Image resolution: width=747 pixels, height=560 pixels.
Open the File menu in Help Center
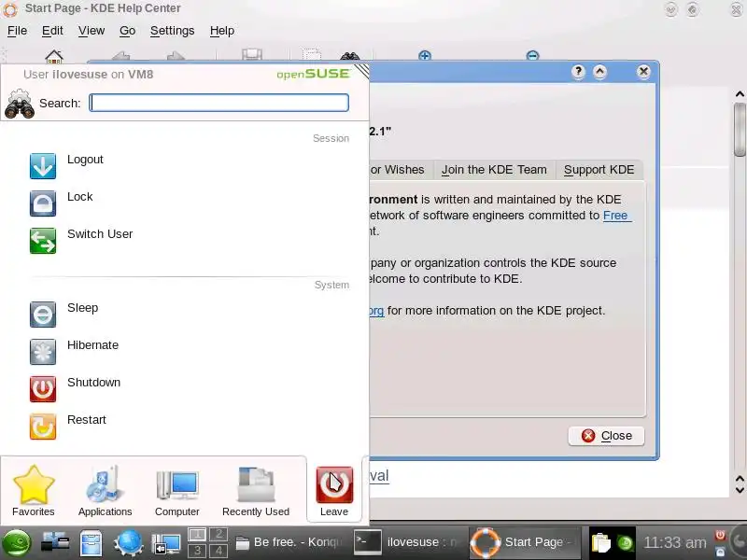pos(17,31)
